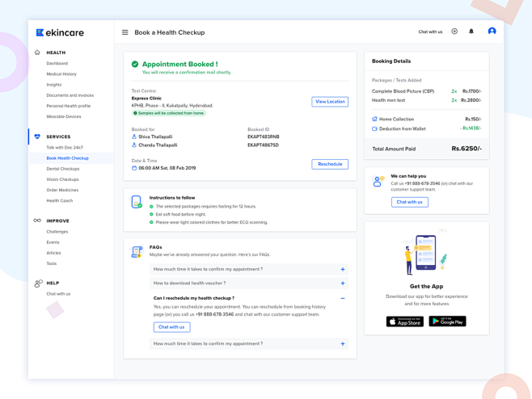The height and width of the screenshot is (399, 532).
Task: Open Challenges under Improve
Action: click(57, 232)
